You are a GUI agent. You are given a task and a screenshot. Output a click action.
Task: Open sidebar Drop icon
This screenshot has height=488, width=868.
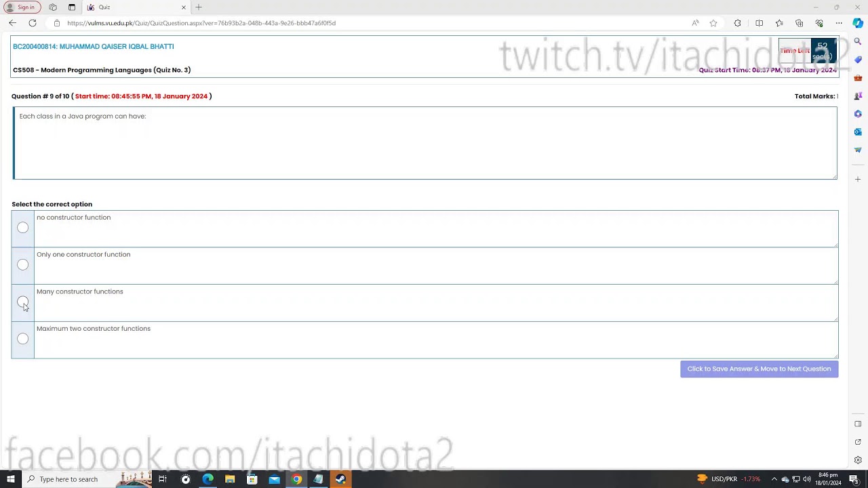(x=858, y=150)
